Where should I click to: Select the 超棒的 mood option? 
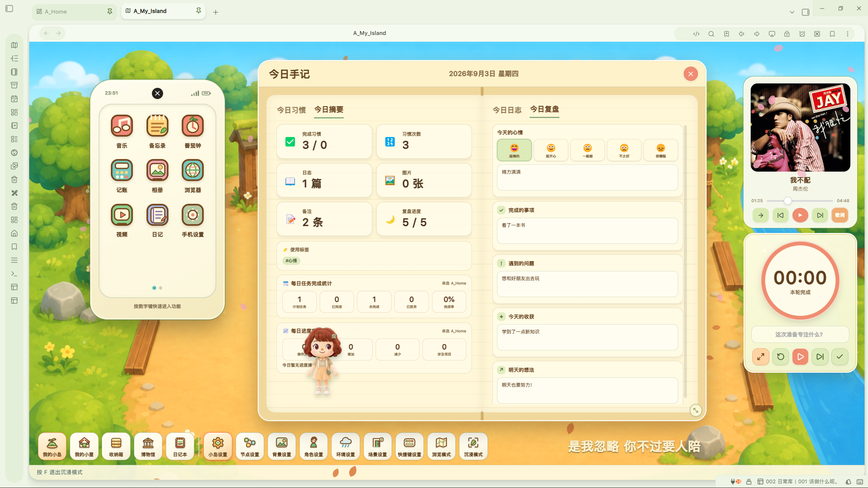click(x=514, y=150)
